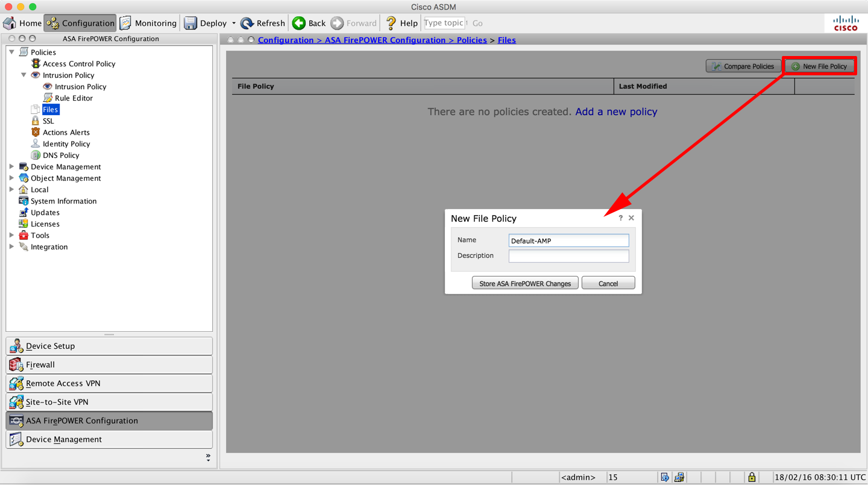Open Help from the toolbar
Viewport: 868px width, 485px height.
(401, 23)
